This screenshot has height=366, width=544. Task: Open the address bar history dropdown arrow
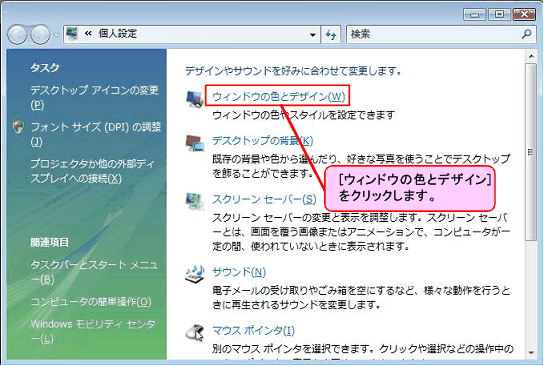[x=313, y=34]
